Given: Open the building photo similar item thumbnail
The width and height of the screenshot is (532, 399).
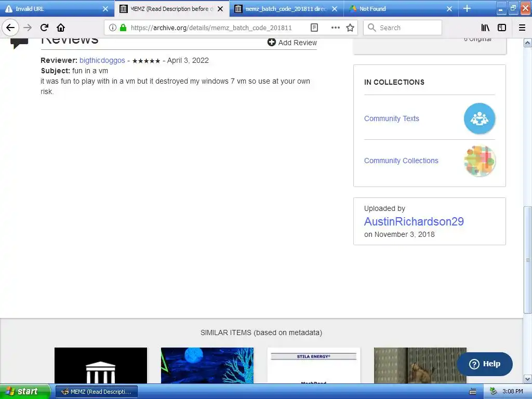Looking at the screenshot, I should [x=420, y=365].
